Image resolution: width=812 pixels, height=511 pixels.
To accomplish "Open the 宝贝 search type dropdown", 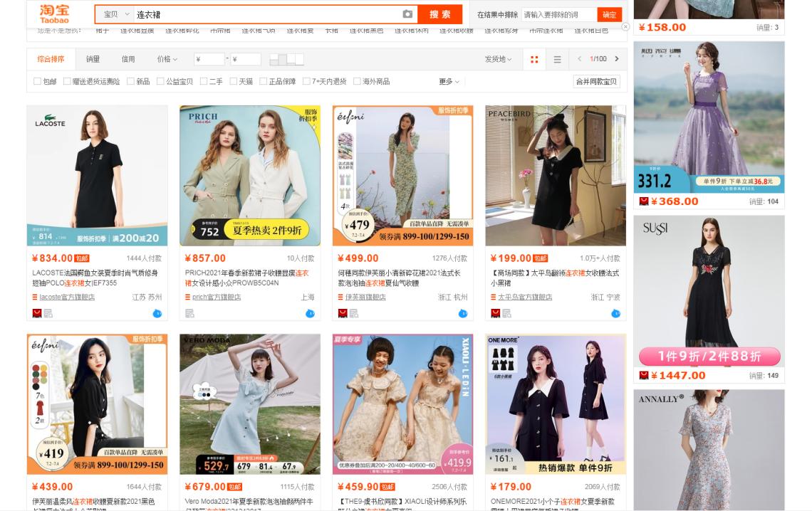I will click(115, 14).
